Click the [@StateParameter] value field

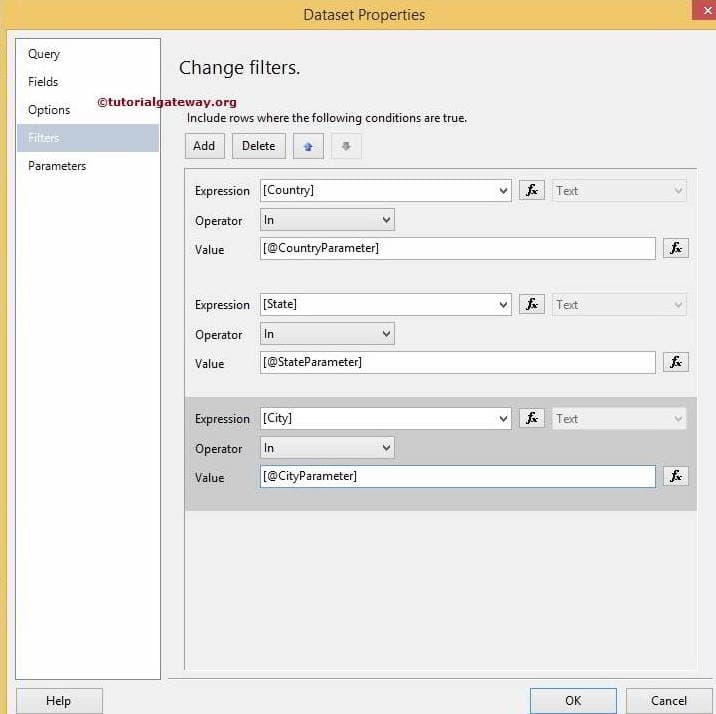458,362
